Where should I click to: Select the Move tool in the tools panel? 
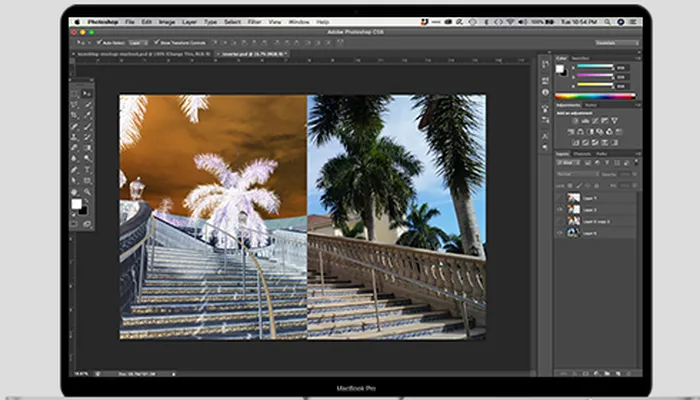click(88, 94)
